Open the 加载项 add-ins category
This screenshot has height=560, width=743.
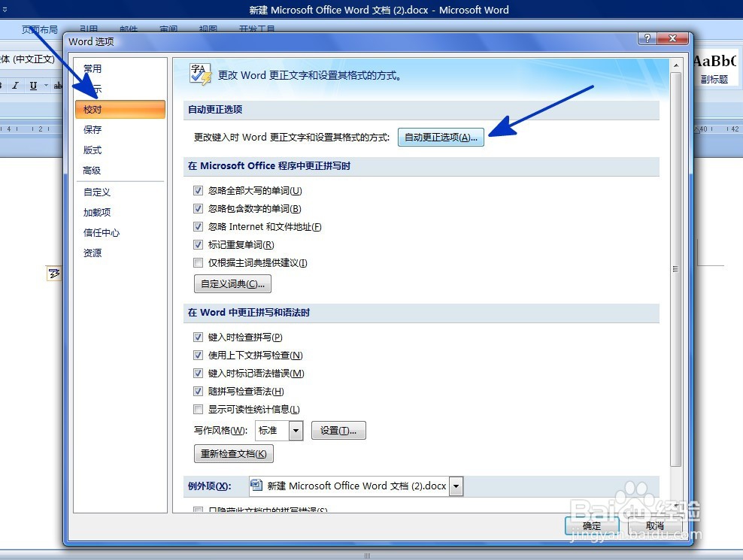97,213
